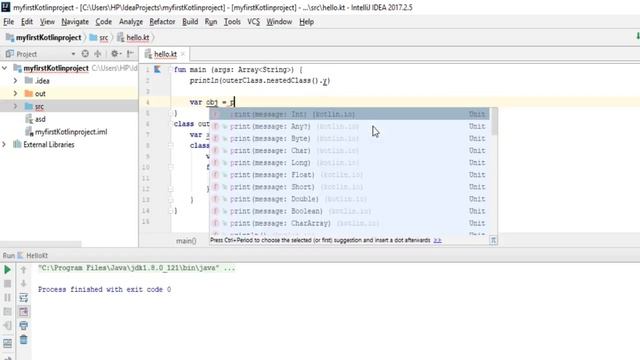Viewport: 640px width, 360px height.
Task: Open the Window menu
Action: click(x=279, y=22)
